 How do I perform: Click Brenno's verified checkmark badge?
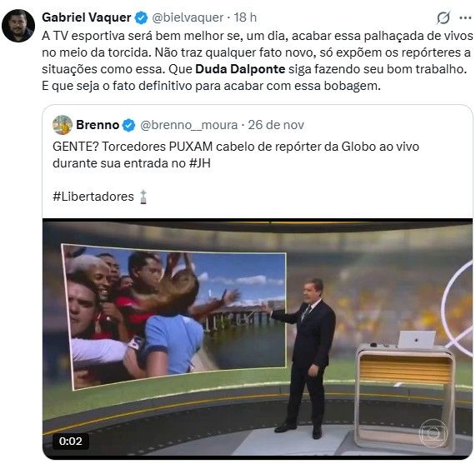coord(128,125)
